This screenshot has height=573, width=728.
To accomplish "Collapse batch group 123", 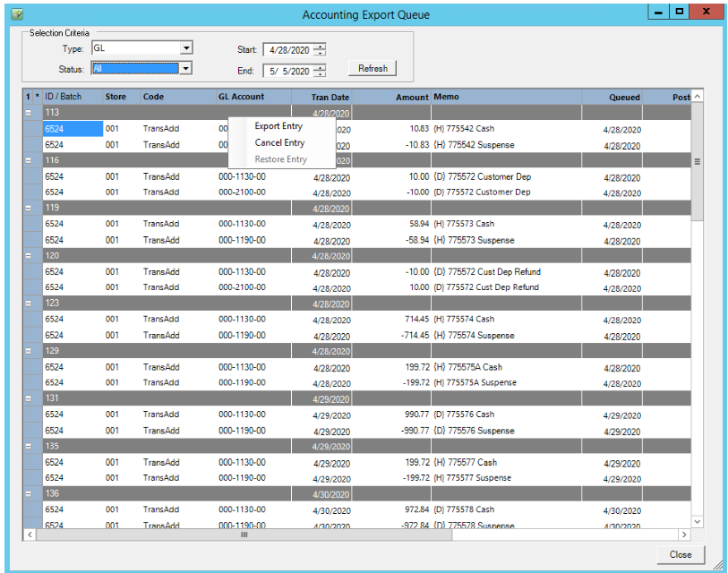I will coord(28,304).
